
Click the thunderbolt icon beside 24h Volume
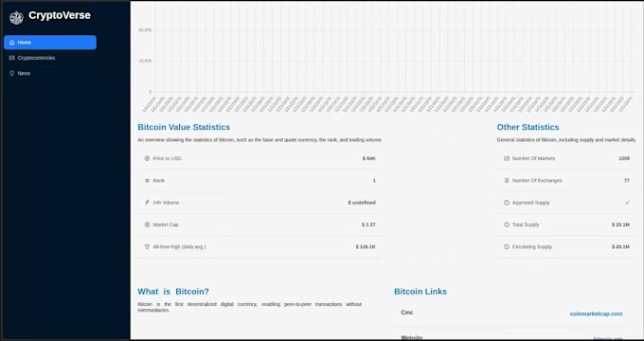147,203
